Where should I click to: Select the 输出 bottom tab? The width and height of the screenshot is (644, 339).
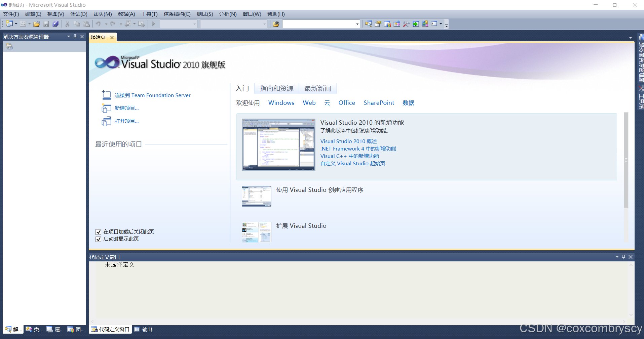[144, 330]
